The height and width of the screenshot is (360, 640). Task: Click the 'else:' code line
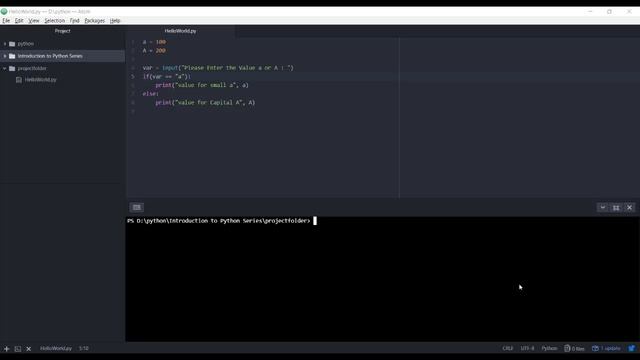(151, 94)
